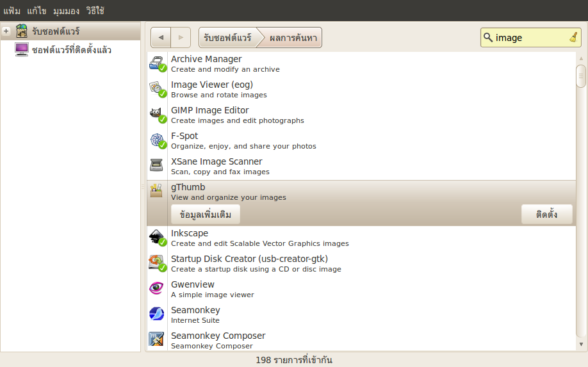Open the มุมมอง menu
Image resolution: width=588 pixels, height=367 pixels.
tap(67, 11)
